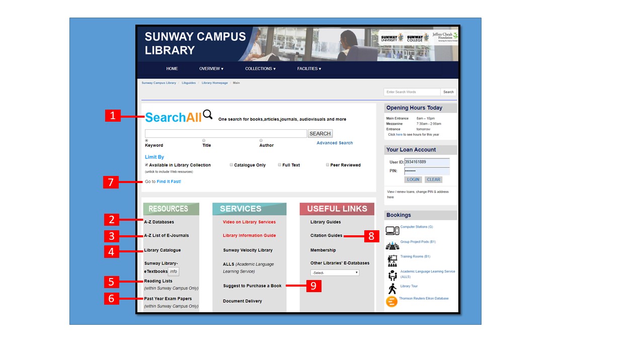
Task: Click the Enter Search Words field
Action: [x=412, y=92]
